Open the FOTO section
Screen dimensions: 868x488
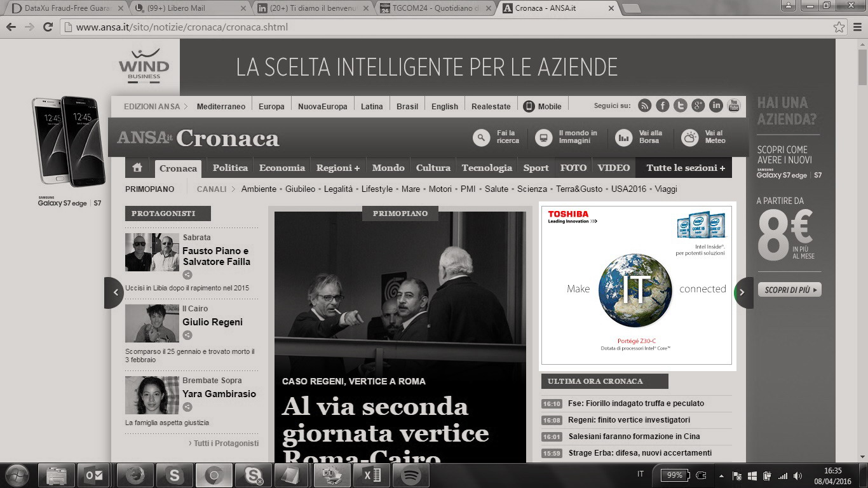click(x=573, y=168)
